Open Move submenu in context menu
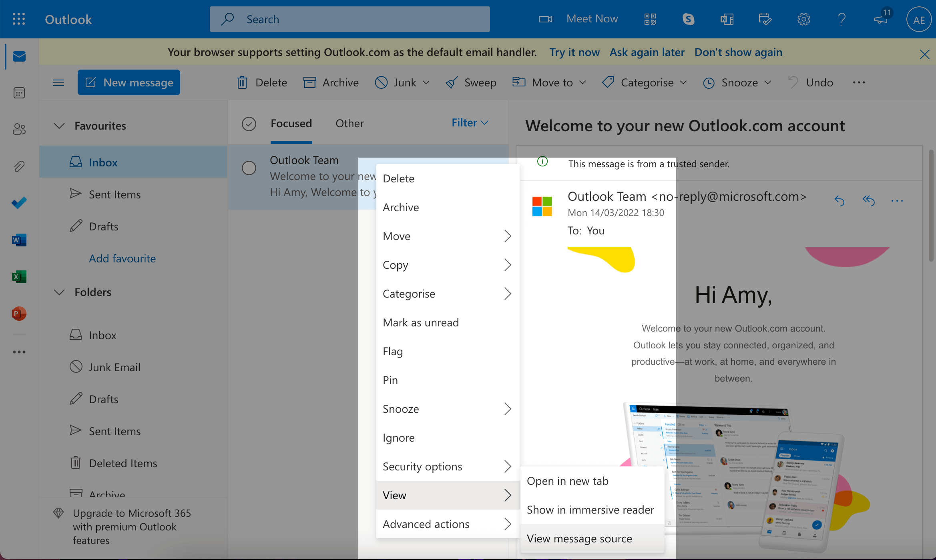936x560 pixels. [448, 236]
